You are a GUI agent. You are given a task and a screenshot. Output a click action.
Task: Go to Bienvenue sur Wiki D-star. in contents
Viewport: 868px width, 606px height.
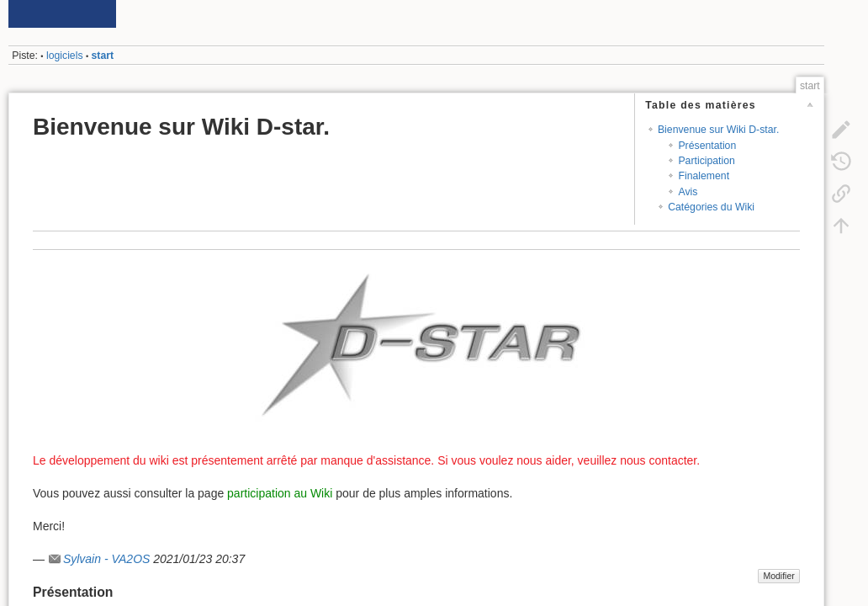[718, 129]
